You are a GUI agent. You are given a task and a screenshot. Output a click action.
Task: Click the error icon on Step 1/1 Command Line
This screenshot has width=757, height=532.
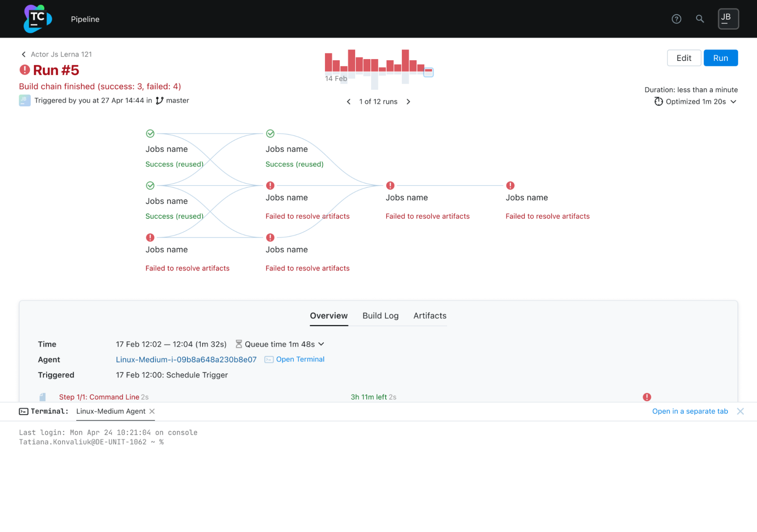(x=647, y=397)
